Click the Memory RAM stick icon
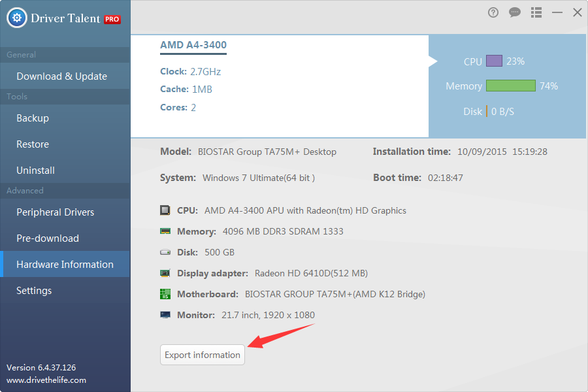This screenshot has height=392, width=588. click(x=165, y=231)
